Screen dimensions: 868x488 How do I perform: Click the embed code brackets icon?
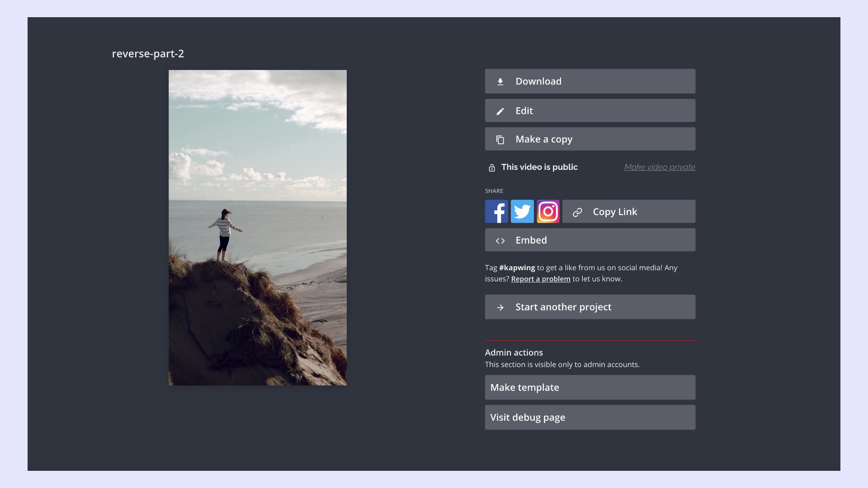click(x=500, y=241)
